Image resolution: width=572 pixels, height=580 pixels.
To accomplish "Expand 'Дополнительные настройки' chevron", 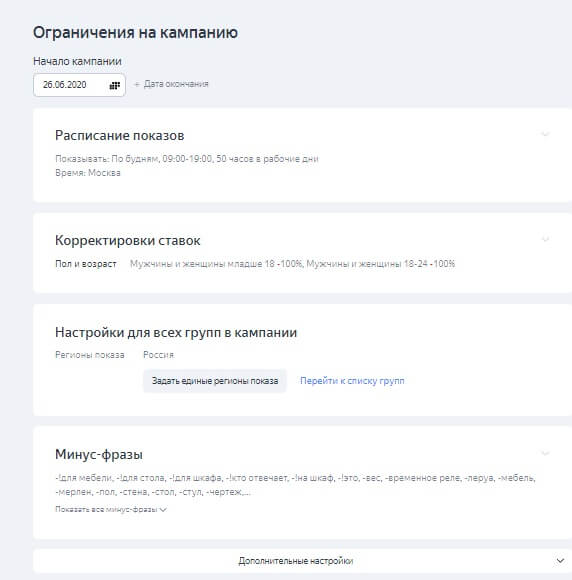I will [560, 561].
